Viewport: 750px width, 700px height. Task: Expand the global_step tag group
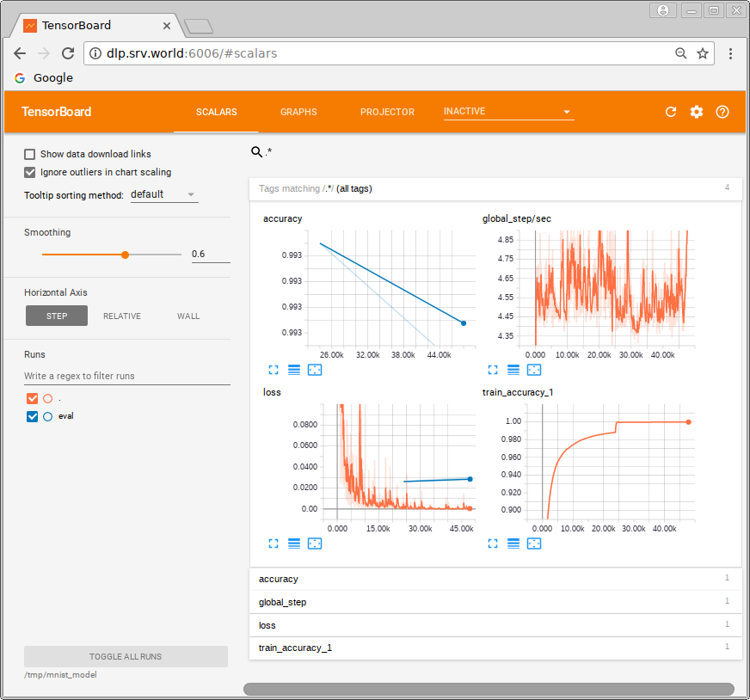pos(495,602)
